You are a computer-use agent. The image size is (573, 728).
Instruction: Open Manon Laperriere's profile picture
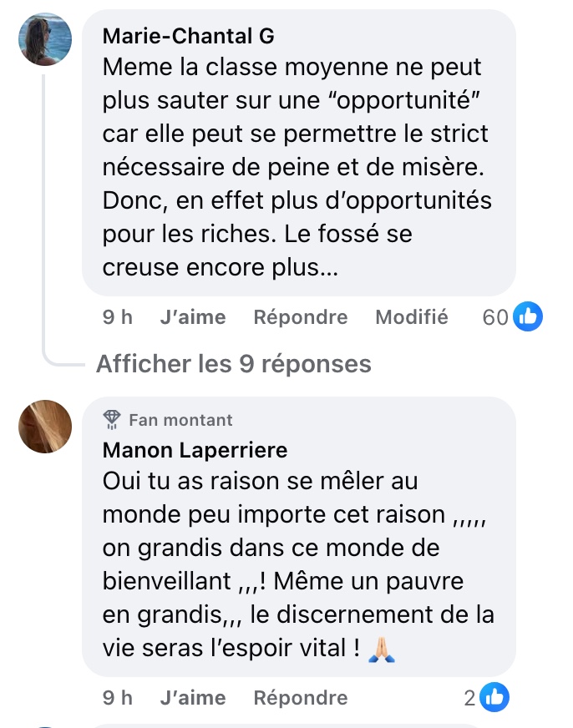[x=45, y=426]
